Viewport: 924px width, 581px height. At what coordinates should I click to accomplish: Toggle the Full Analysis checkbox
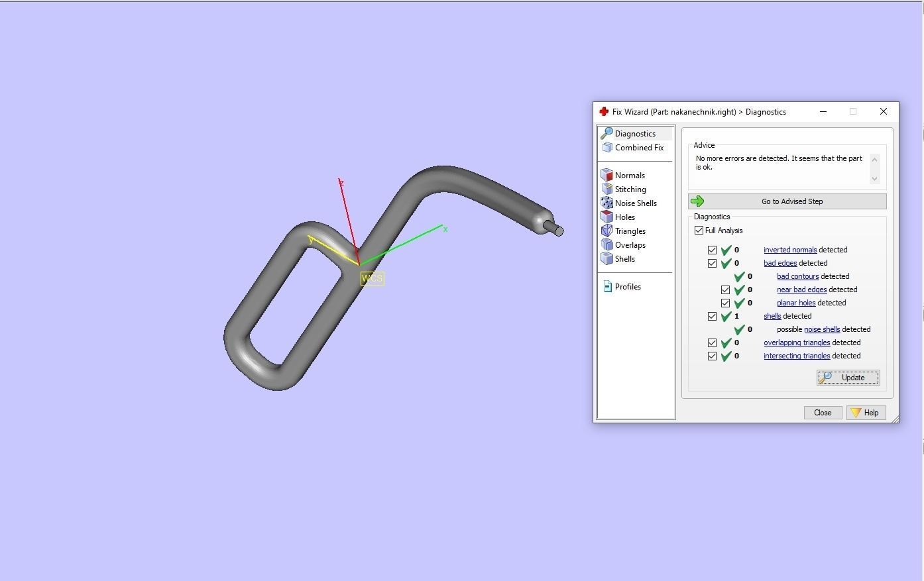[699, 231]
